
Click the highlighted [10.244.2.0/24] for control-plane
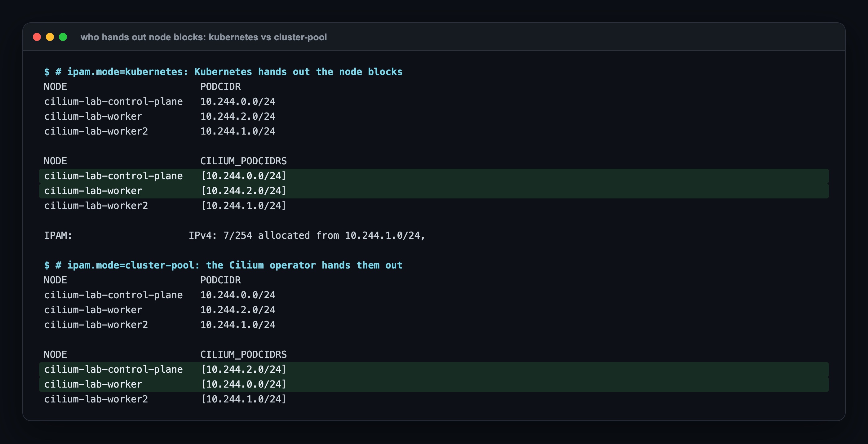(243, 370)
